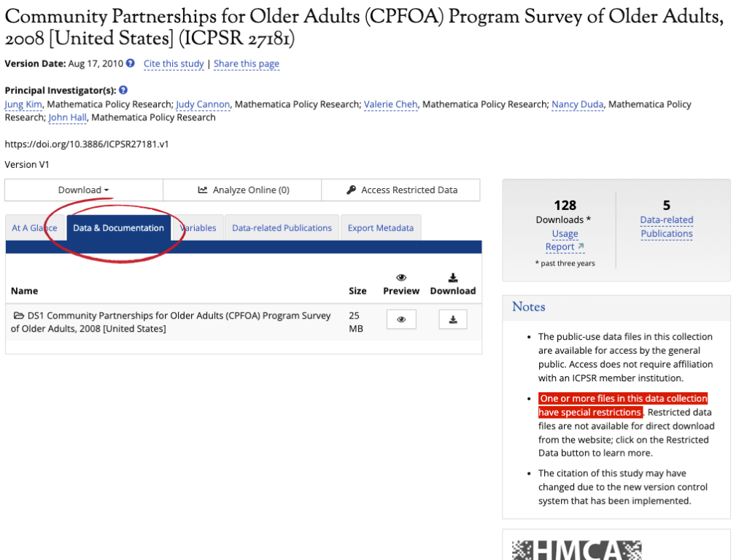Switch to the Data-related Publications tab
The image size is (747, 560).
pyautogui.click(x=282, y=228)
